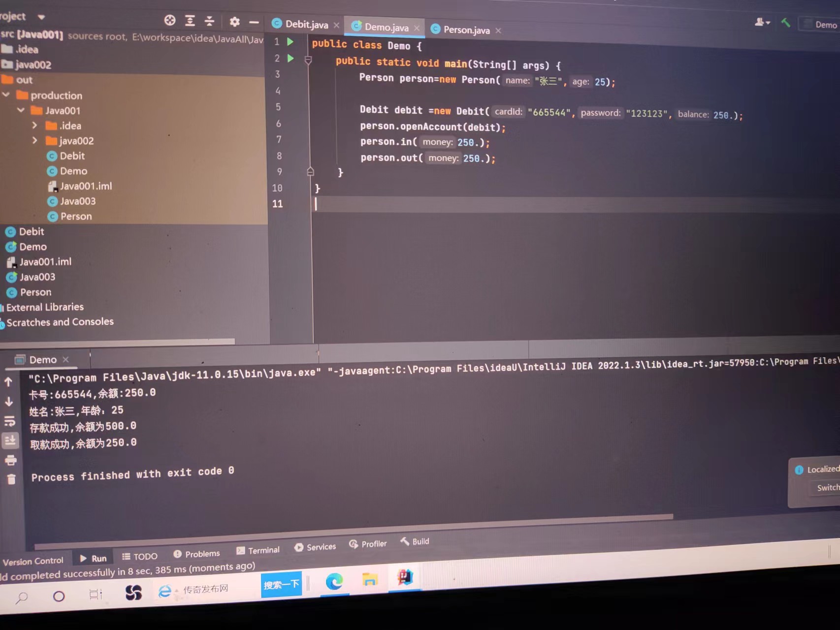
Task: Open Internet Explorer icon on taskbar
Action: tap(165, 591)
